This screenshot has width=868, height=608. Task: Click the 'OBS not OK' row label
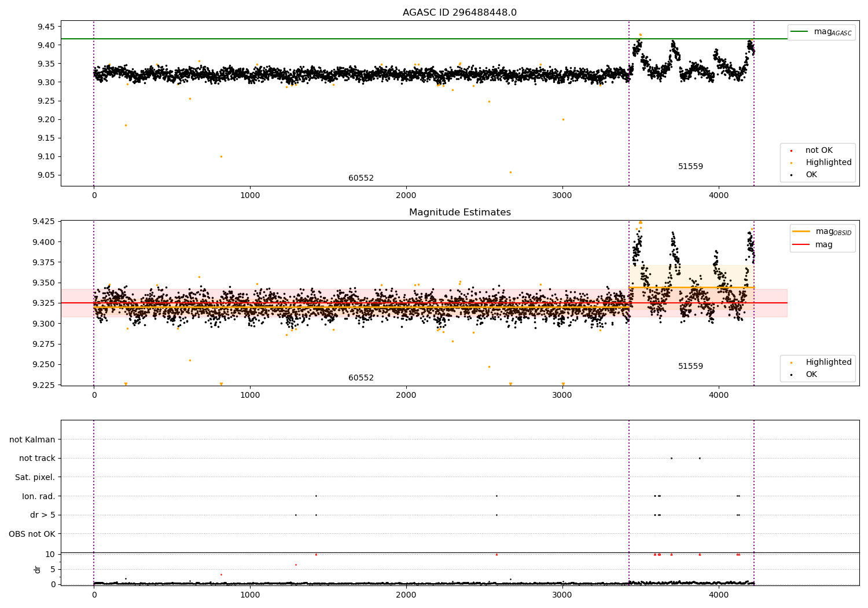click(x=32, y=534)
